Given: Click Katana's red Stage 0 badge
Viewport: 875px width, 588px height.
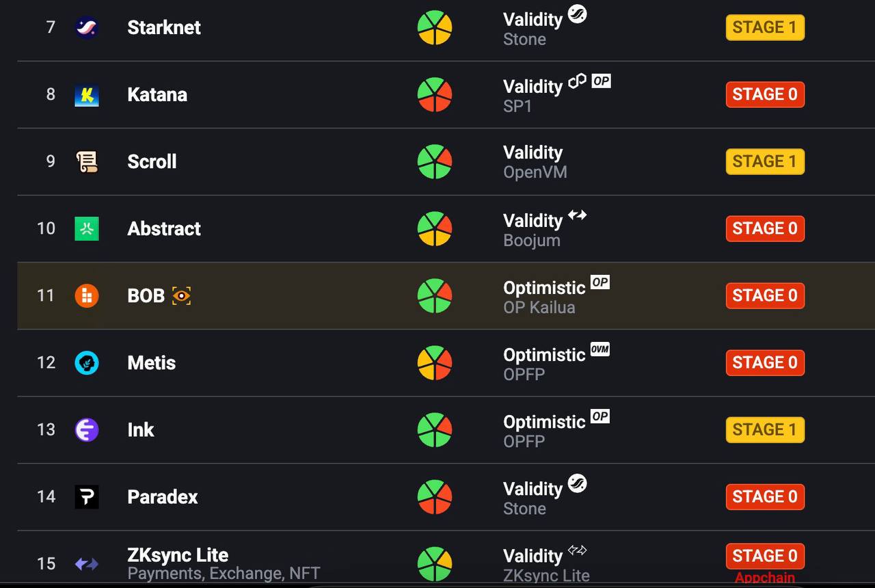Looking at the screenshot, I should 765,95.
